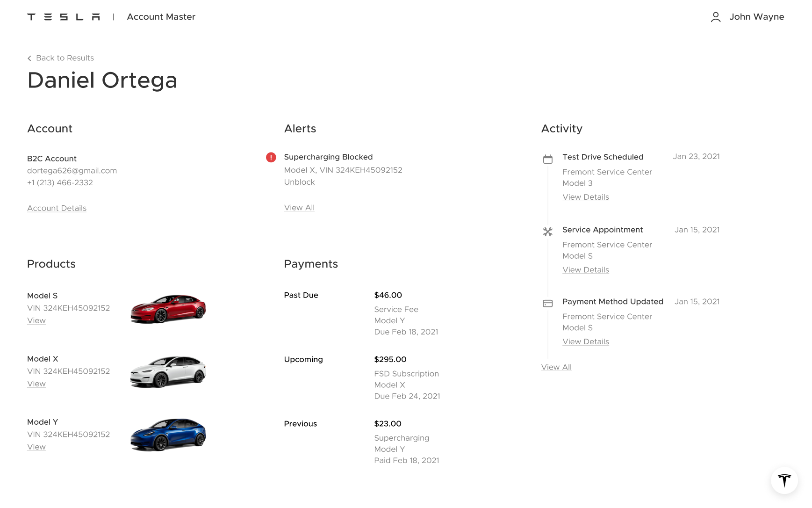Click the wrench icon for Service Appointment
The height and width of the screenshot is (508, 812).
(x=547, y=232)
